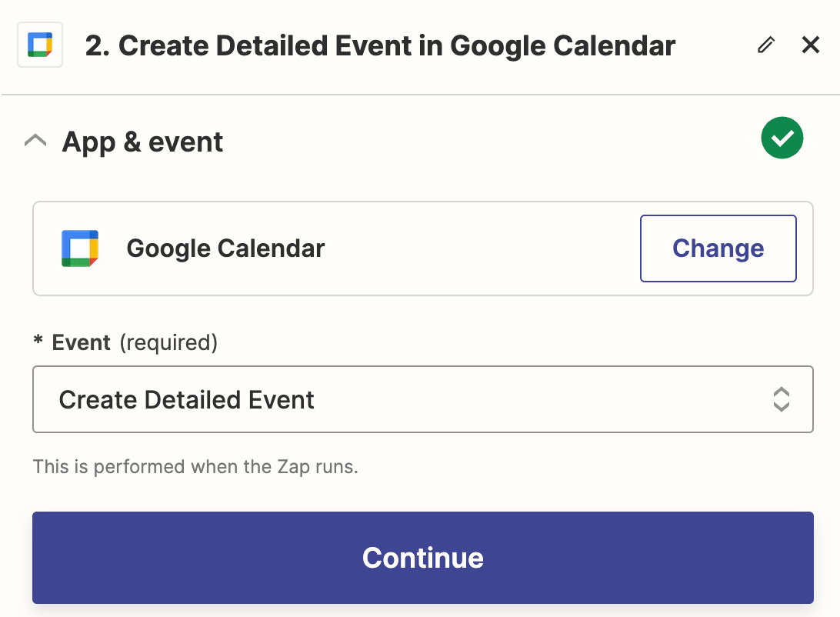Image resolution: width=840 pixels, height=617 pixels.
Task: Click the blank area between App & event heading and checkmark
Action: click(x=492, y=142)
